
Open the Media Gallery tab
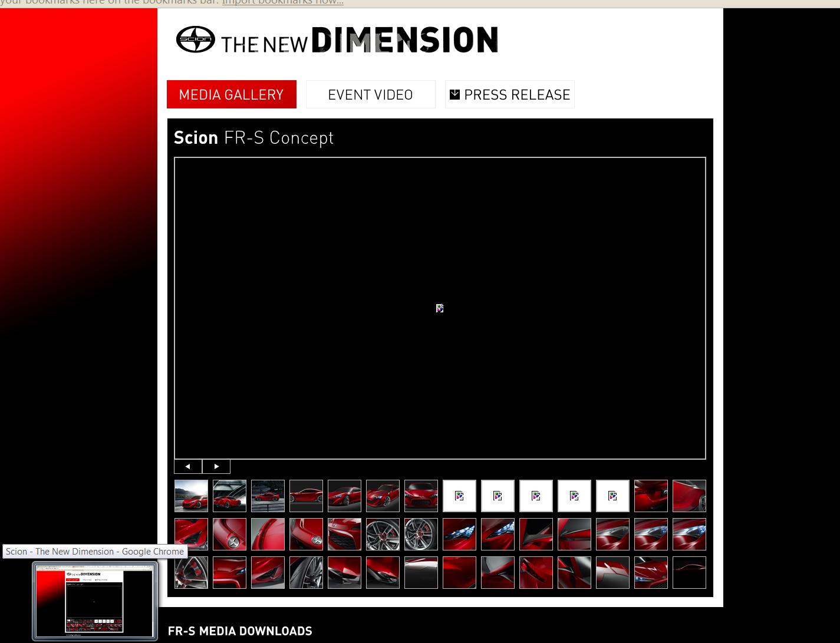click(x=231, y=94)
